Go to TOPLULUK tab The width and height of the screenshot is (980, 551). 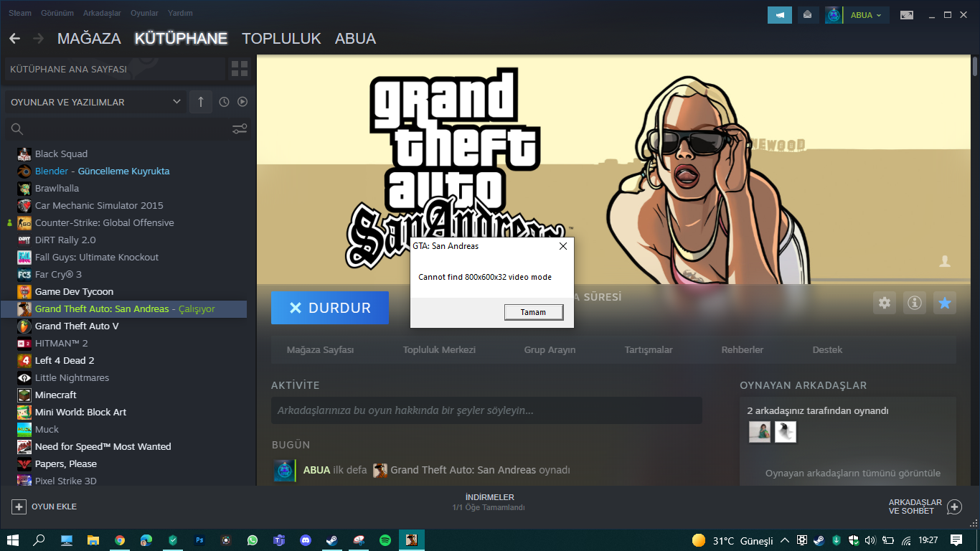click(x=281, y=39)
